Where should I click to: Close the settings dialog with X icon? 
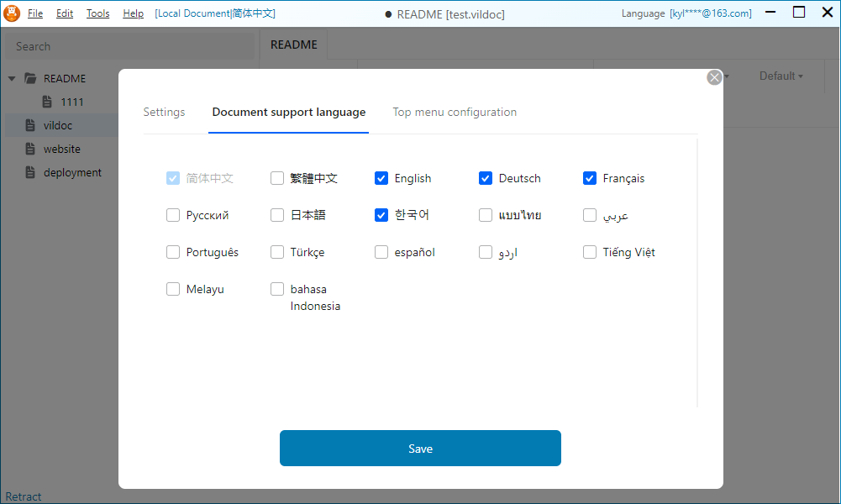pos(714,77)
